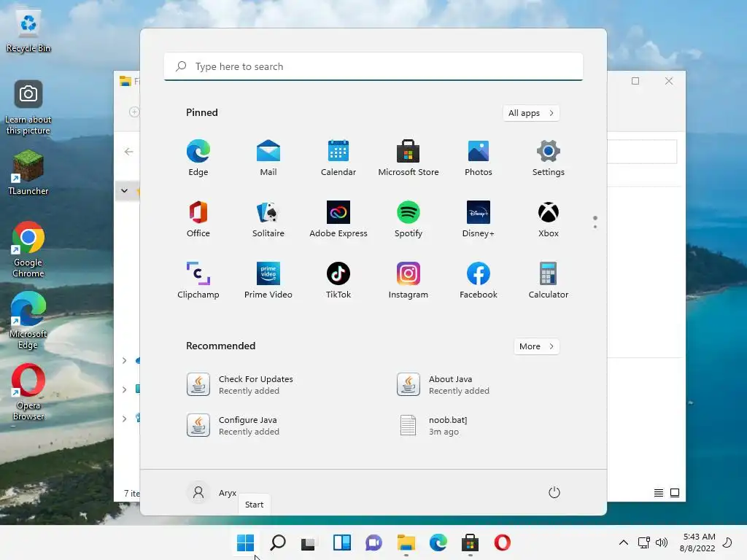Expand the third collapsed tree node in Explorer
This screenshot has height=560, width=747.
124,419
